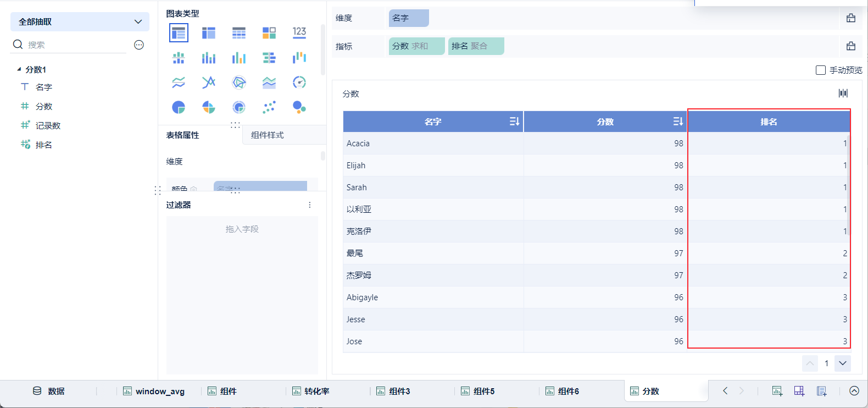Open the 数据 tab in the bottom bar
The width and height of the screenshot is (868, 408).
[49, 391]
